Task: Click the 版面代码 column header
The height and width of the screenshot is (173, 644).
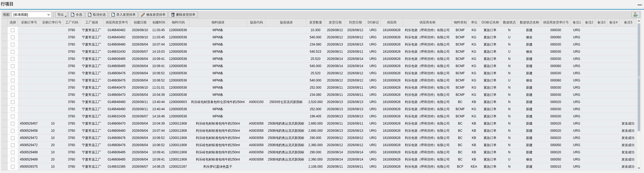Action: point(256,23)
